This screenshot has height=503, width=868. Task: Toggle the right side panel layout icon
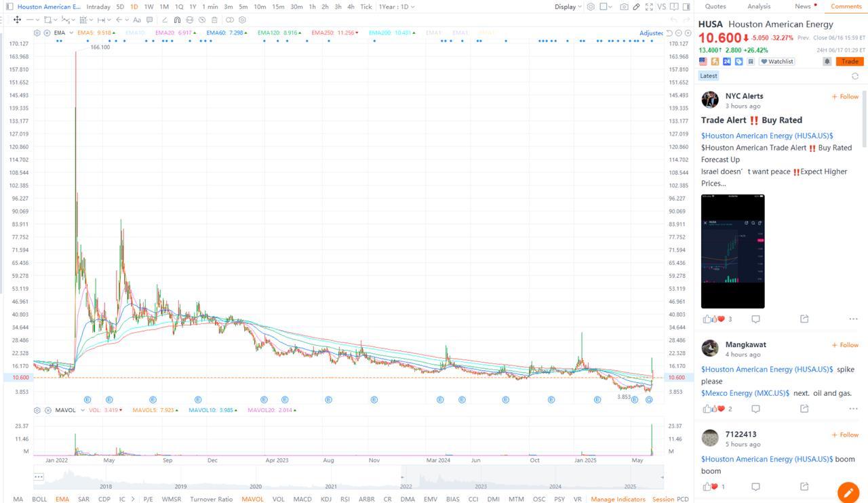(x=686, y=7)
